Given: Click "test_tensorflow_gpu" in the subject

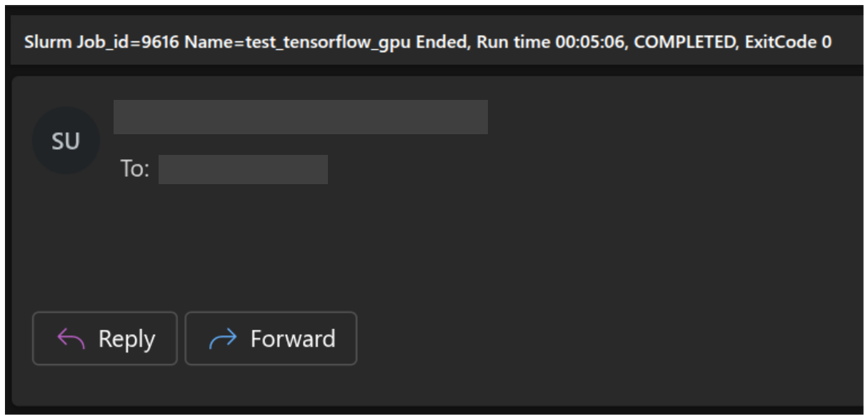Looking at the screenshot, I should pos(329,42).
